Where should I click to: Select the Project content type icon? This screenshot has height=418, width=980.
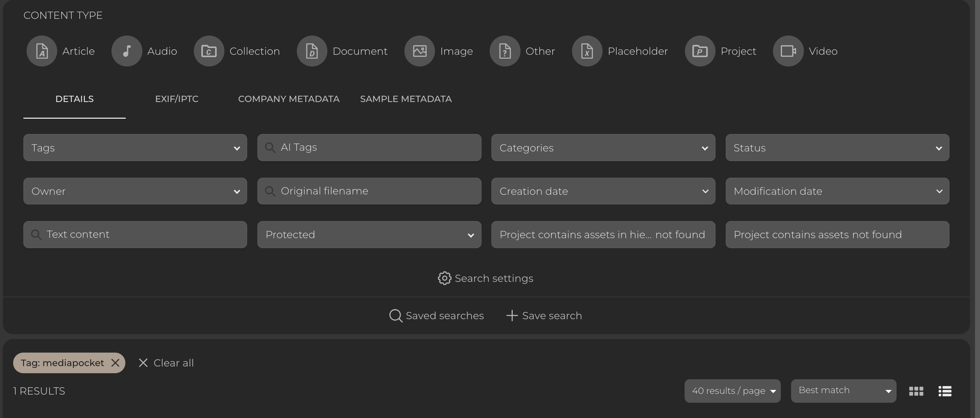tap(700, 51)
